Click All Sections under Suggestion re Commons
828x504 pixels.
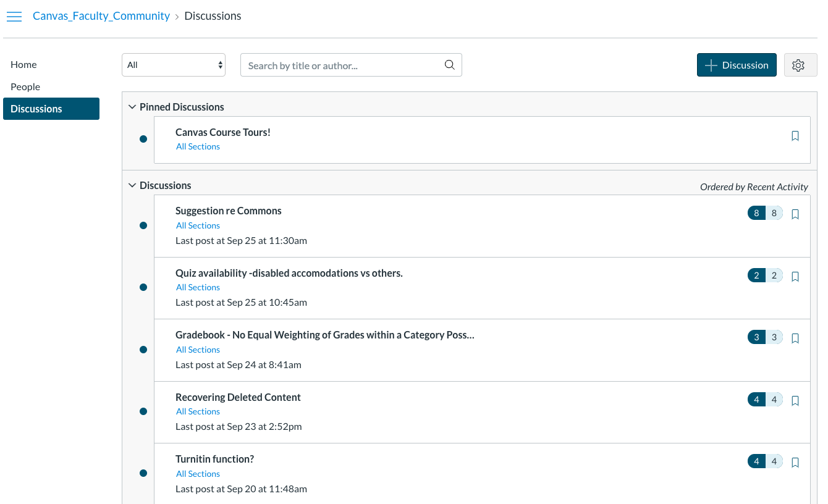coord(198,225)
